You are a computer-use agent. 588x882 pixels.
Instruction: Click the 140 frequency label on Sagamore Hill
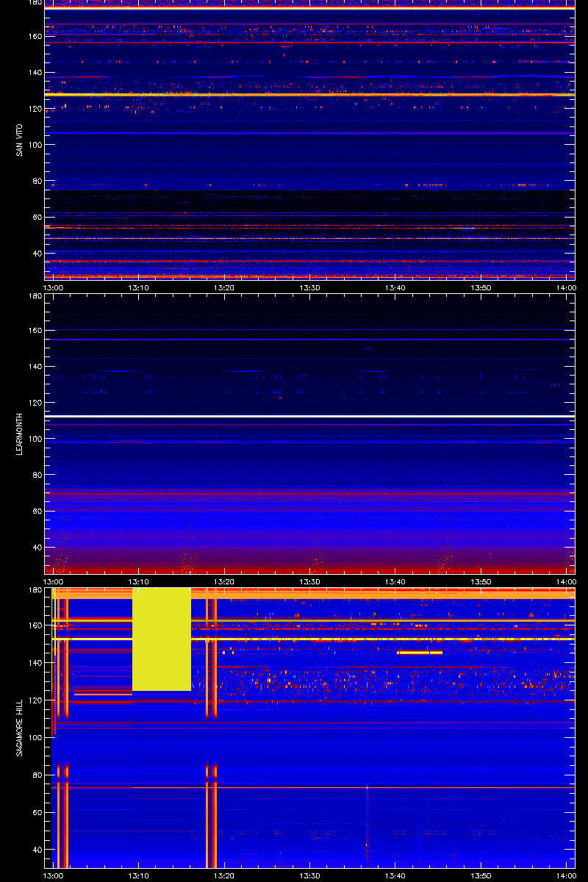pos(35,663)
